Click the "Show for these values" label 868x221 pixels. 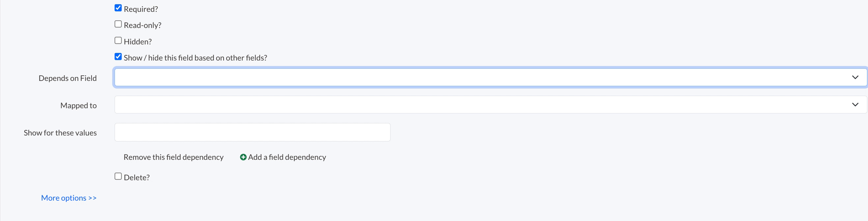60,133
